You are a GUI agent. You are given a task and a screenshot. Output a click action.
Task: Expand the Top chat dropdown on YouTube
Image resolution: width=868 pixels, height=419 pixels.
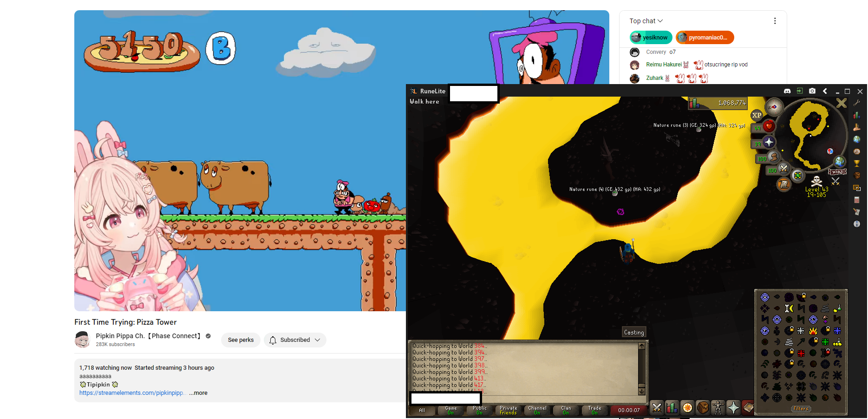click(646, 21)
